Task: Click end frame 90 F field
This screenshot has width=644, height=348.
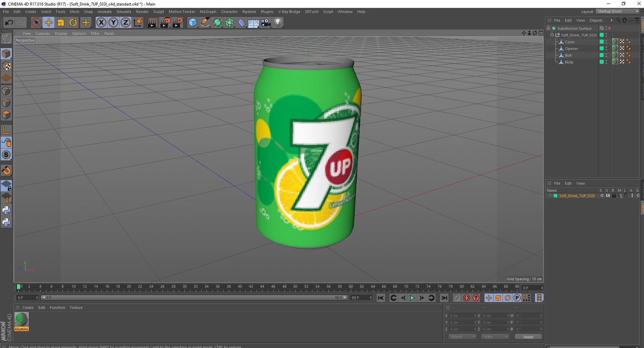Action: pos(361,298)
